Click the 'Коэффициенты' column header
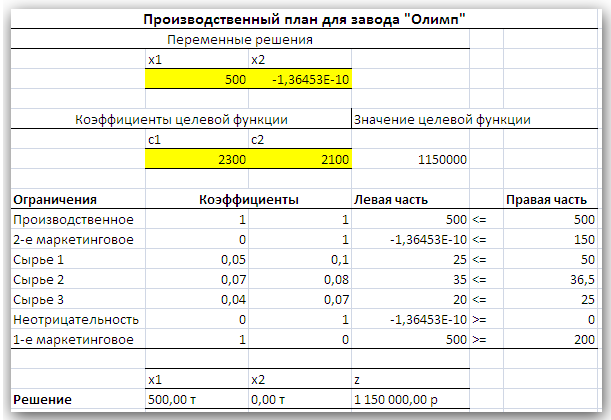 [x=249, y=199]
